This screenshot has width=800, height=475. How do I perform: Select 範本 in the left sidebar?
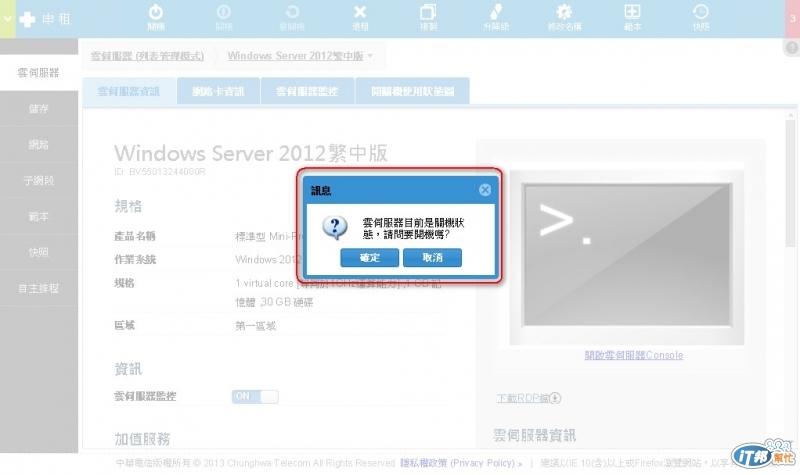tap(39, 216)
